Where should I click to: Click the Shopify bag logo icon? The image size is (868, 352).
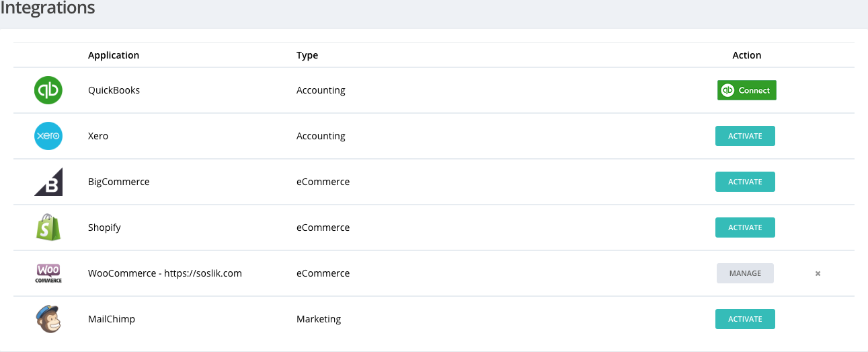tap(48, 227)
